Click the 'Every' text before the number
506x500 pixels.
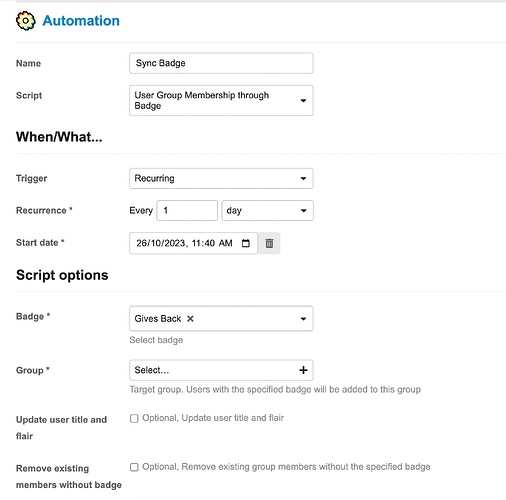point(141,210)
